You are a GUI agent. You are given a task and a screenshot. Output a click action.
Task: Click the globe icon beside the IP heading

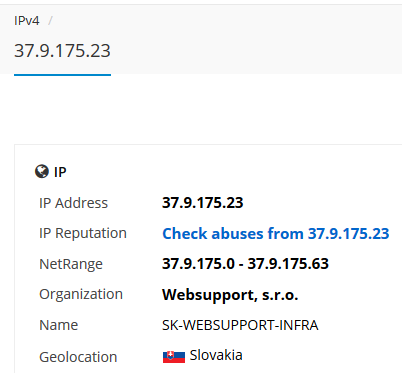(42, 172)
